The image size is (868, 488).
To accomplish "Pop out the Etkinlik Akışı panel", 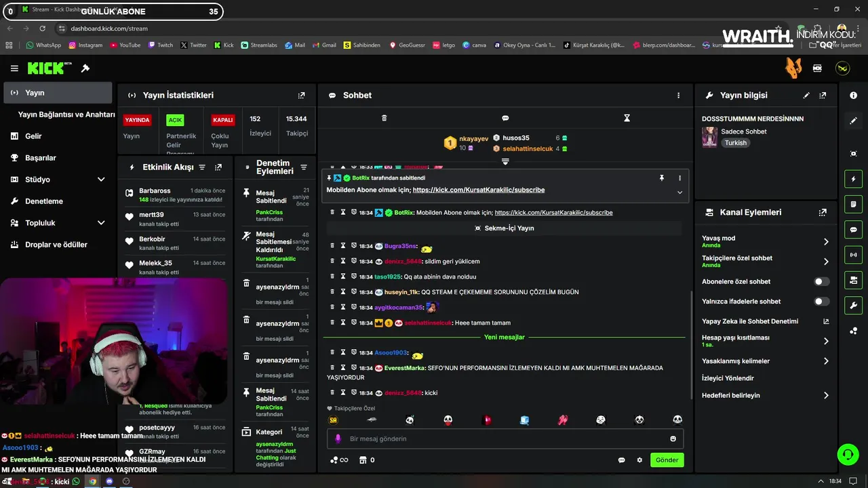I will pos(218,167).
